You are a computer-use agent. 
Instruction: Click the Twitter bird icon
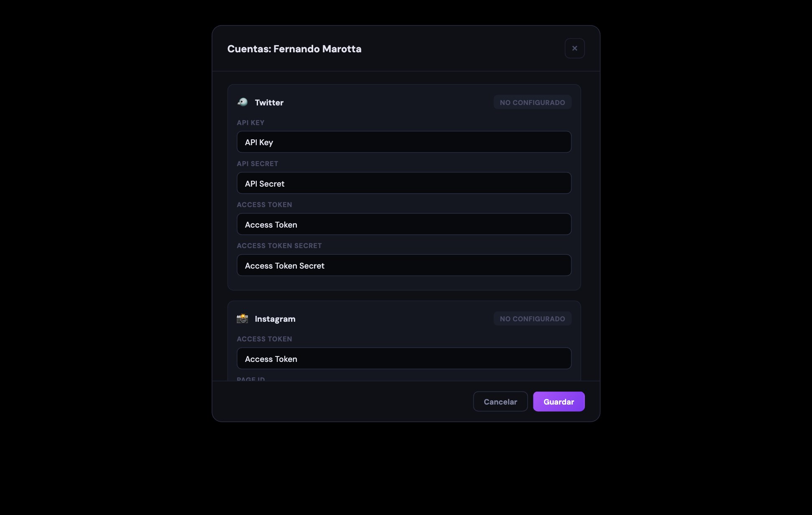click(243, 102)
